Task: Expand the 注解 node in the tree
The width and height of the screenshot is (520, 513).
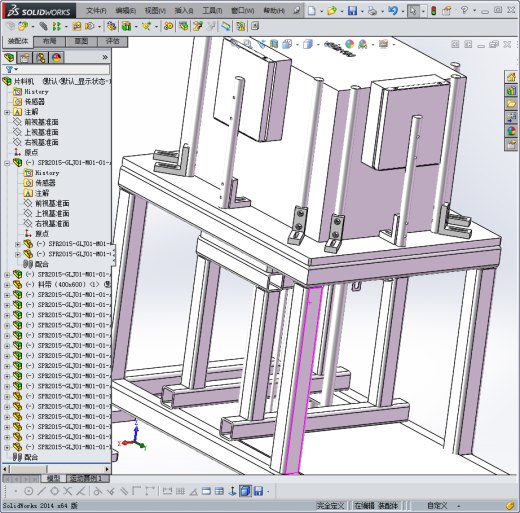Action: 7,112
